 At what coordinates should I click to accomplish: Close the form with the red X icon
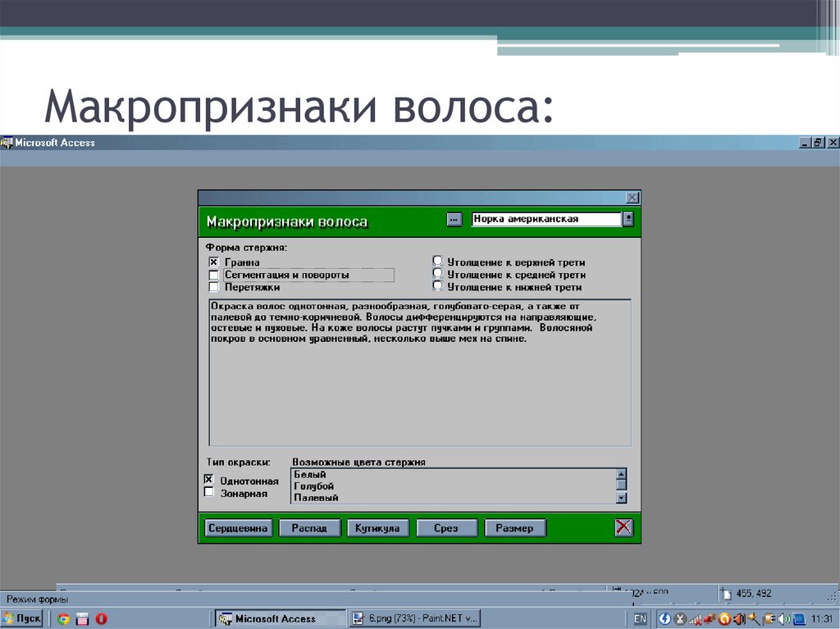coord(623,527)
